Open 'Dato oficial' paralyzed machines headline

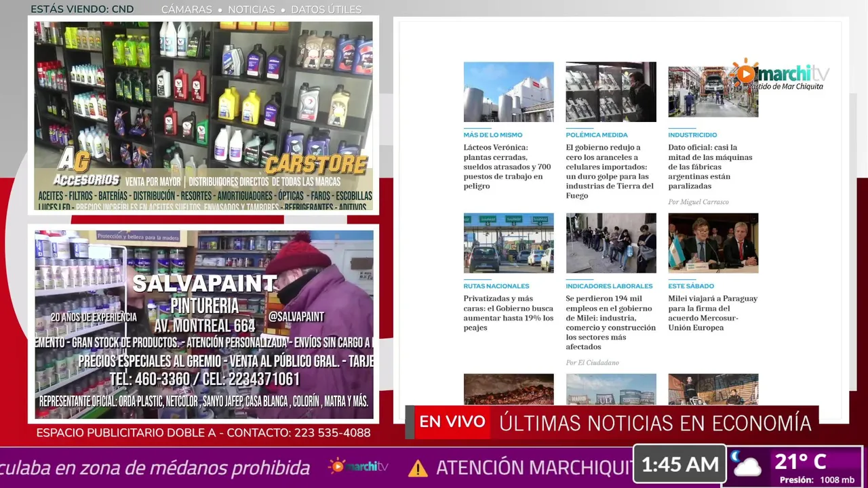(711, 167)
